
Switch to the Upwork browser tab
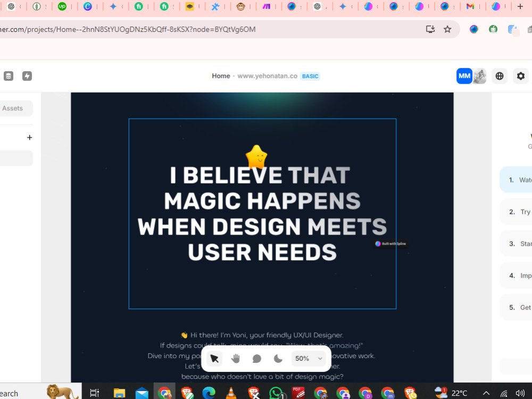coord(62,6)
